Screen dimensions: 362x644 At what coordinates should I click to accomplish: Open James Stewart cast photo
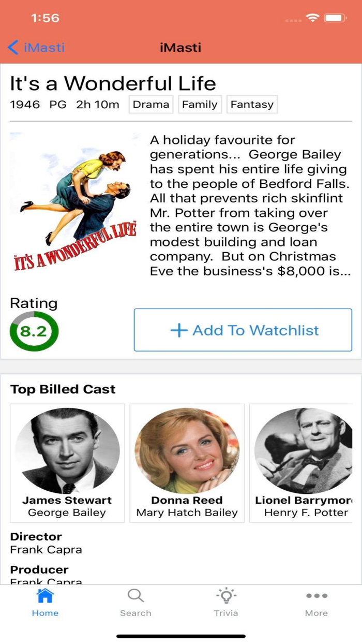(x=67, y=450)
